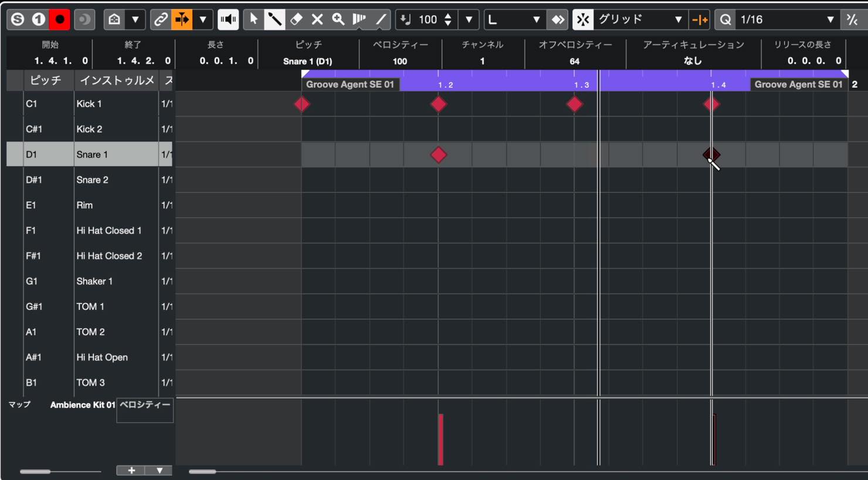Image resolution: width=868 pixels, height=480 pixels.
Task: Select the Snare 1 note at 1.2
Action: click(439, 155)
